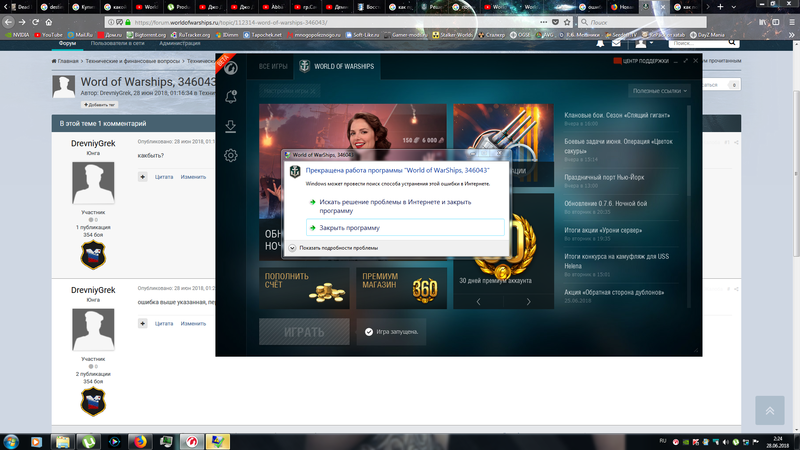This screenshot has width=800, height=450.
Task: Open forum notifications bell icon
Action: tap(600, 44)
